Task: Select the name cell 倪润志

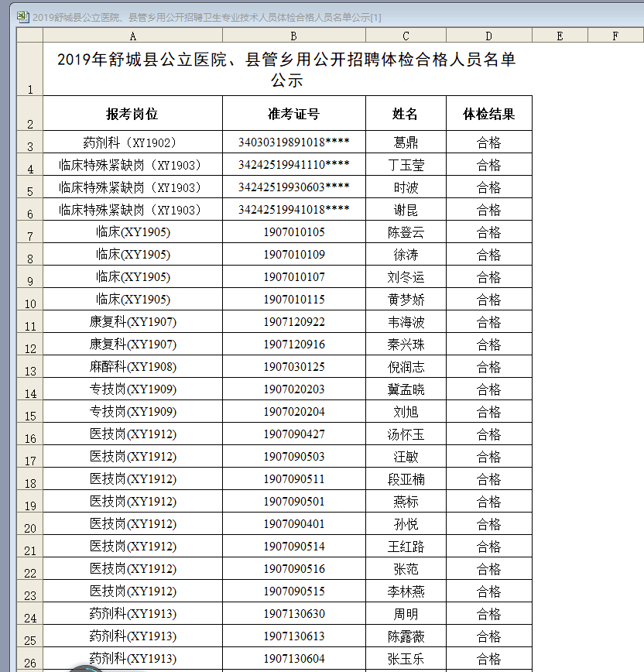Action: [406, 366]
